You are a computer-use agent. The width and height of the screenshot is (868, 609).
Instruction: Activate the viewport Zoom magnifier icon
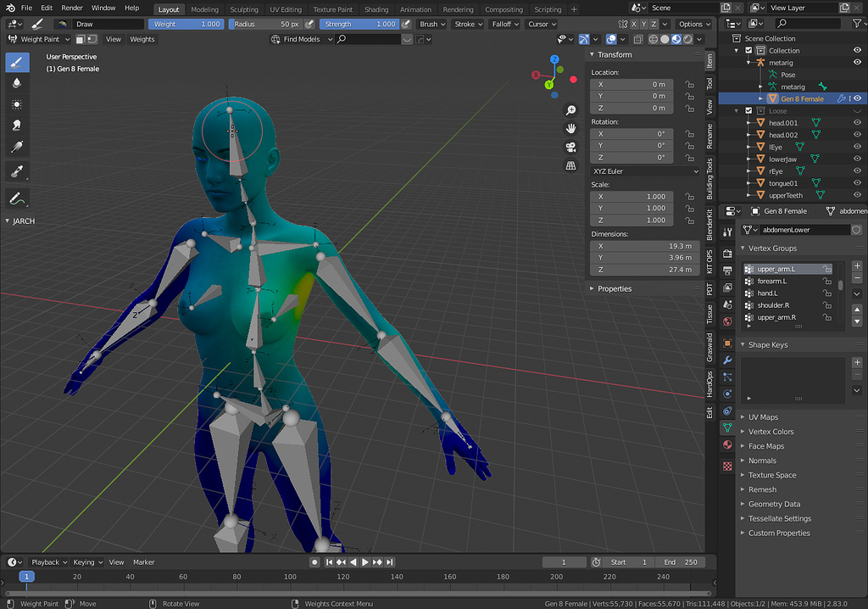tap(571, 110)
